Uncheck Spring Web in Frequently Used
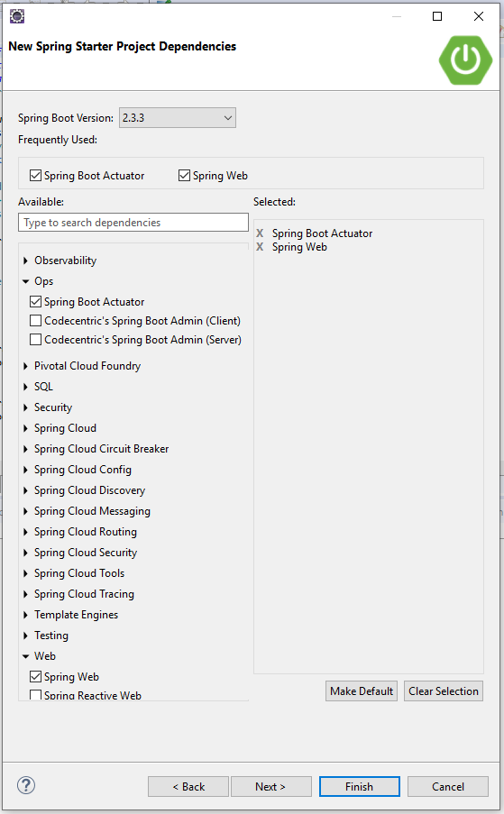 point(184,176)
